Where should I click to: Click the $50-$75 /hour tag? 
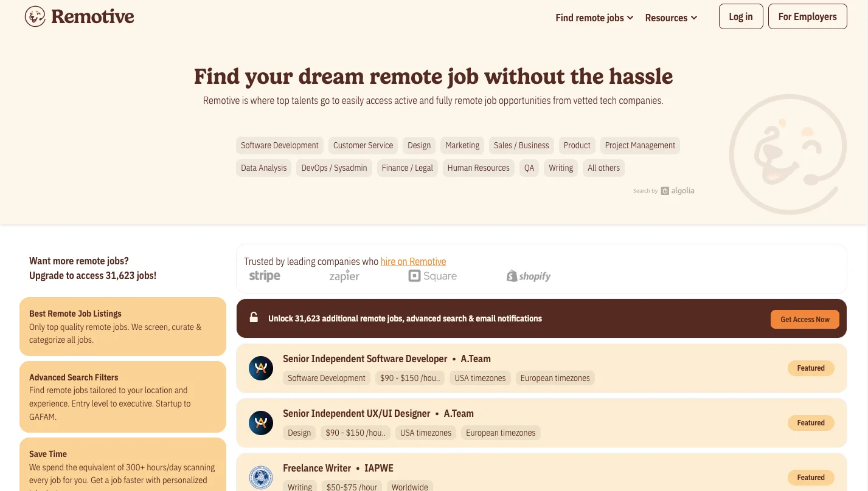(352, 487)
